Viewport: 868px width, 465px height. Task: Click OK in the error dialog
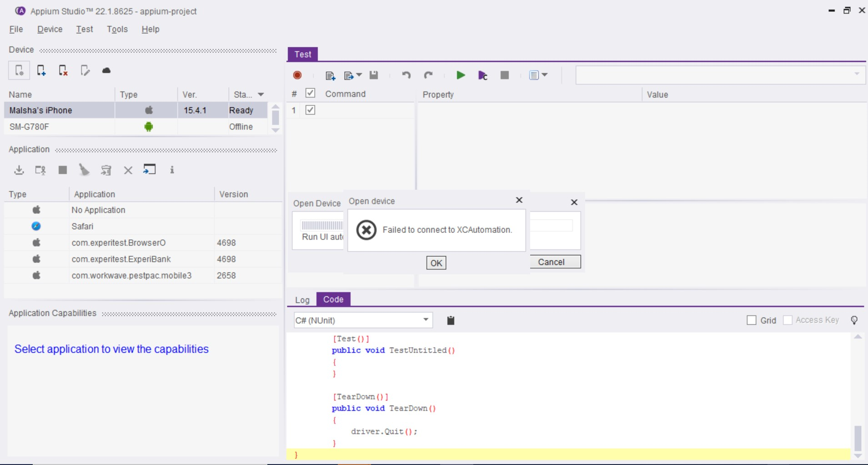[x=436, y=263]
